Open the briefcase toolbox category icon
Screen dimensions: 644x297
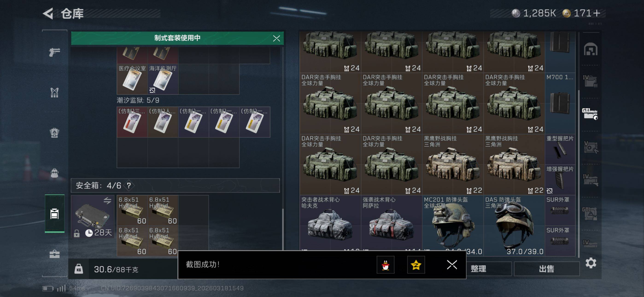pyautogui.click(x=55, y=254)
